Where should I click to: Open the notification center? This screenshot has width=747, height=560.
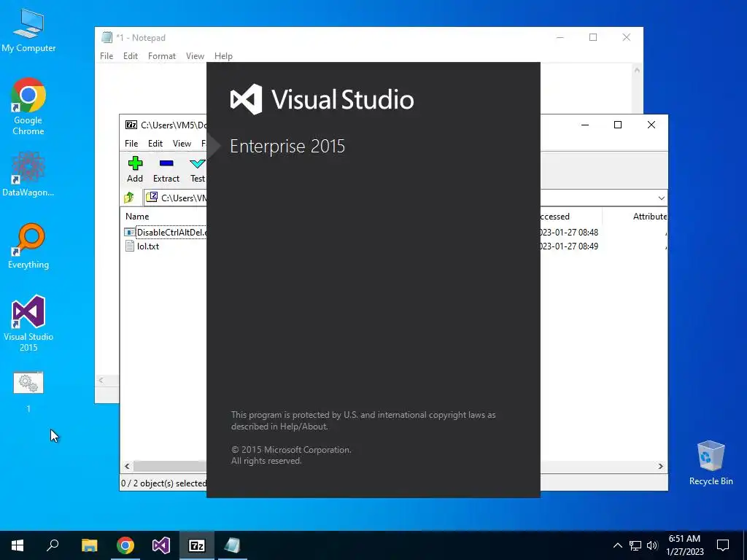coord(723,545)
